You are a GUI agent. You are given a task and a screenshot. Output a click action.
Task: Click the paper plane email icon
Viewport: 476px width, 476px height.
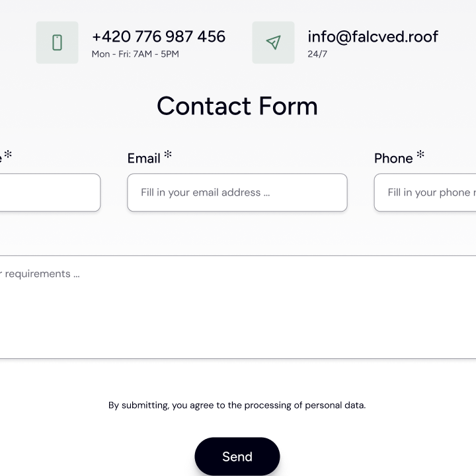point(273,42)
